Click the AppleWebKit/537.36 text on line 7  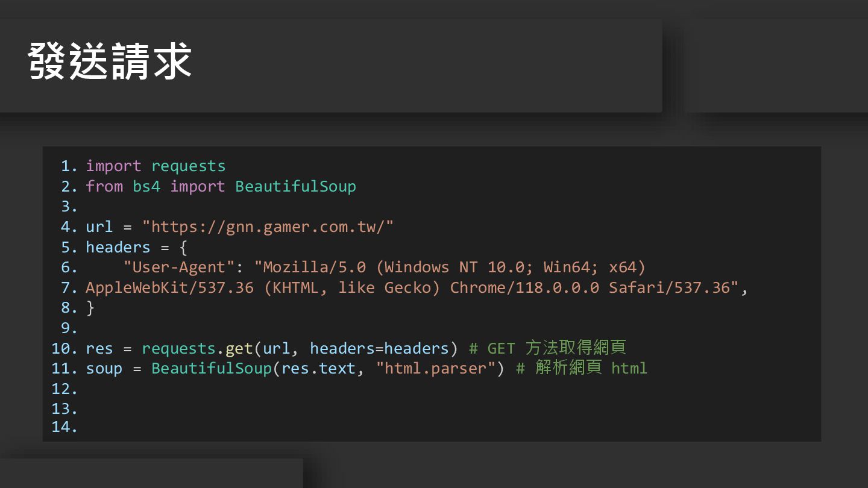click(169, 288)
